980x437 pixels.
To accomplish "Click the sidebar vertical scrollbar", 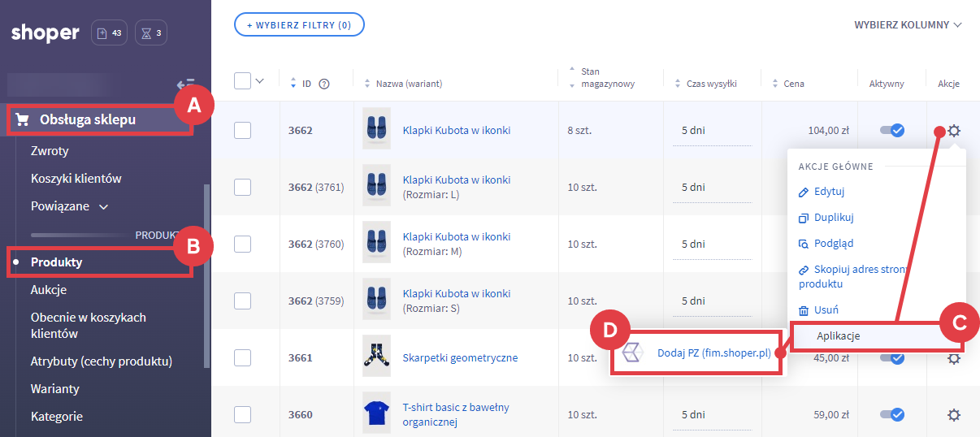I will point(206,276).
